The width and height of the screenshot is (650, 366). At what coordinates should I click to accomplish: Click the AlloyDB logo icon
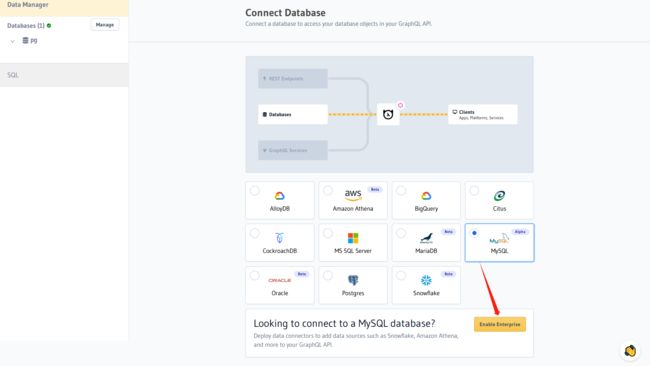(x=279, y=196)
